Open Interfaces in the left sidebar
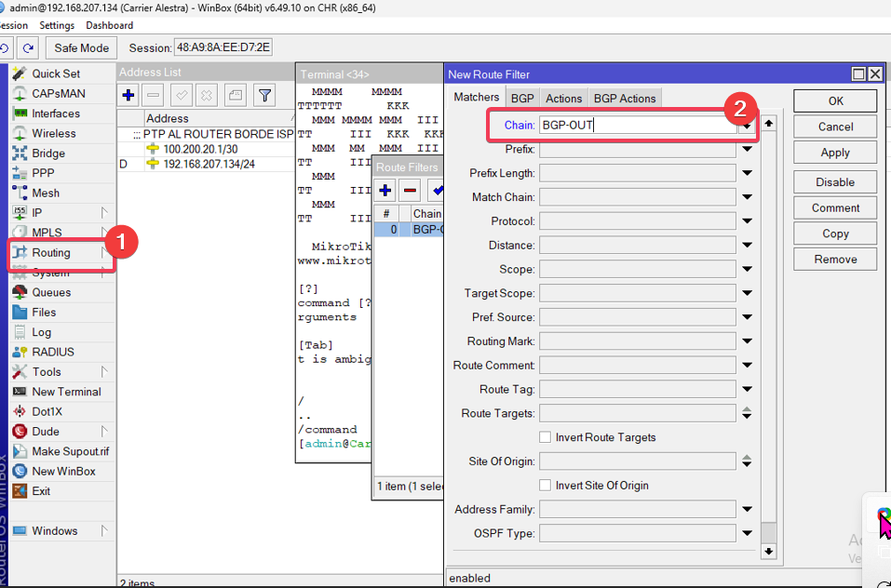This screenshot has height=588, width=891. tap(56, 114)
